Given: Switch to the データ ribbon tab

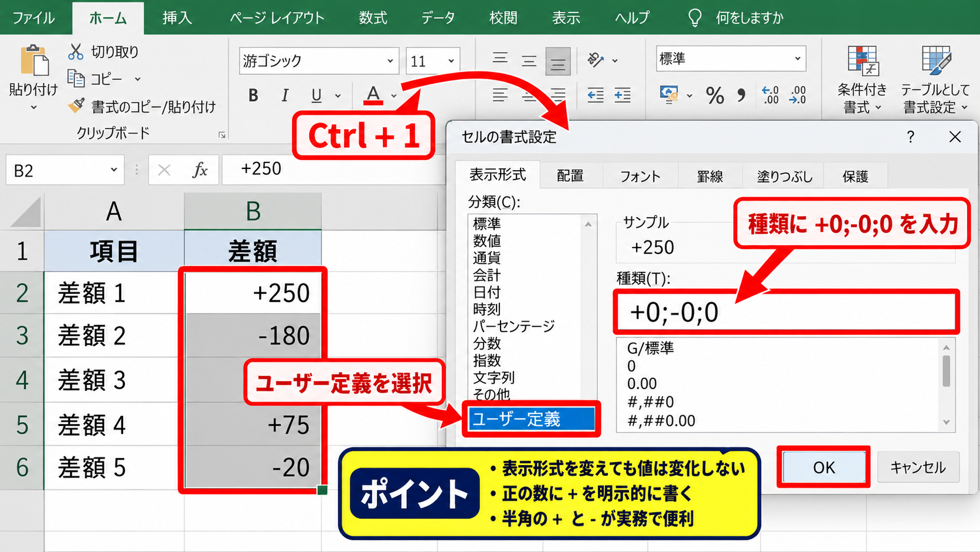Looking at the screenshot, I should (x=438, y=18).
